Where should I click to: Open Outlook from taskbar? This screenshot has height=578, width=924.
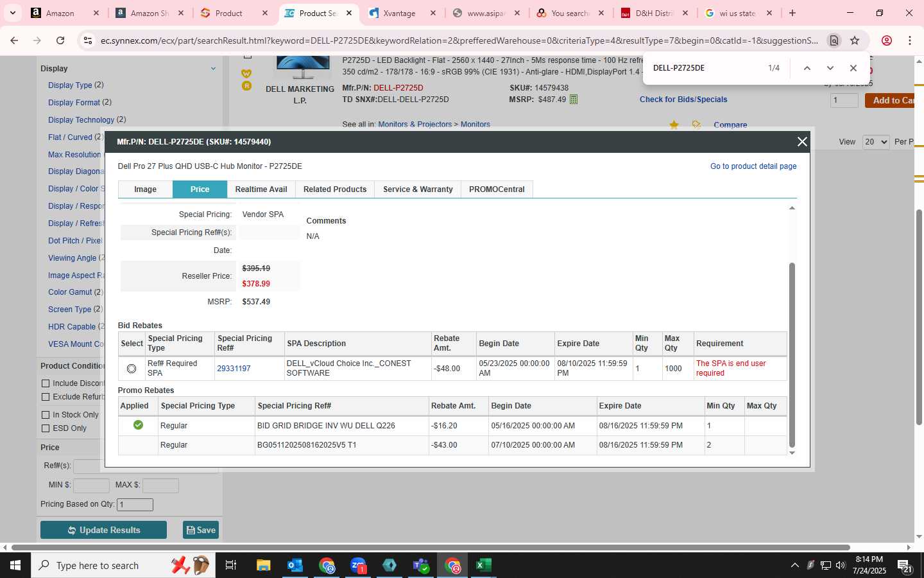pyautogui.click(x=295, y=565)
